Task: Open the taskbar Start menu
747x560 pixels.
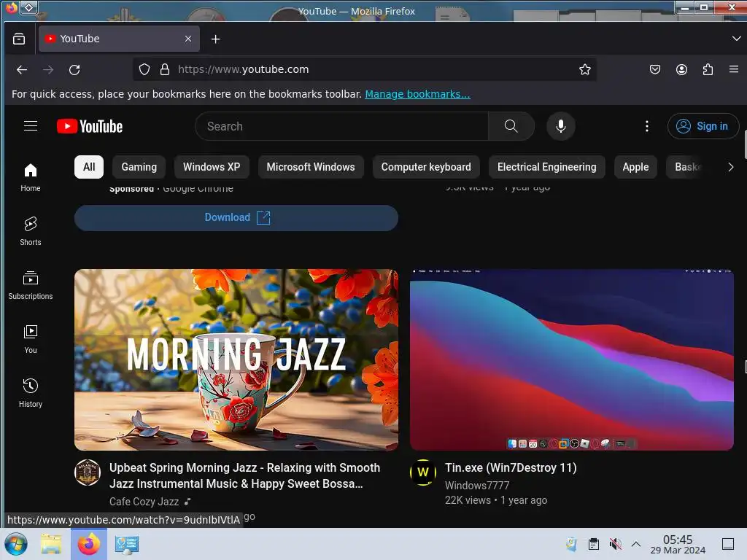Action: click(x=16, y=544)
